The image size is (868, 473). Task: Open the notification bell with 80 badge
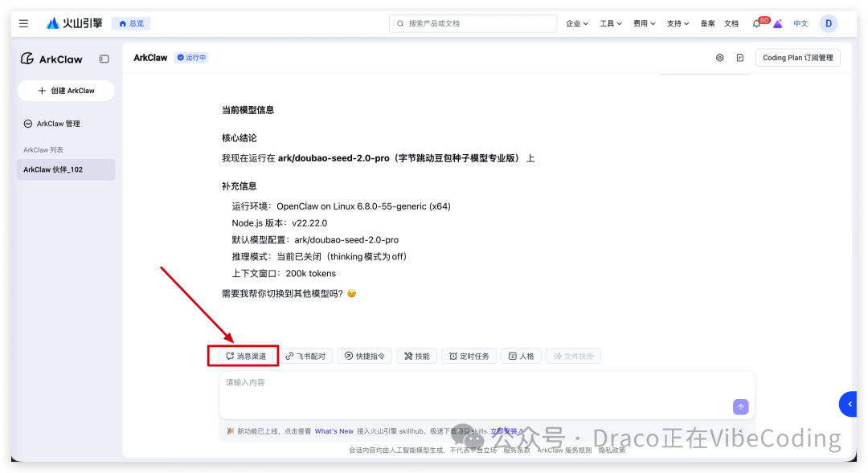756,23
